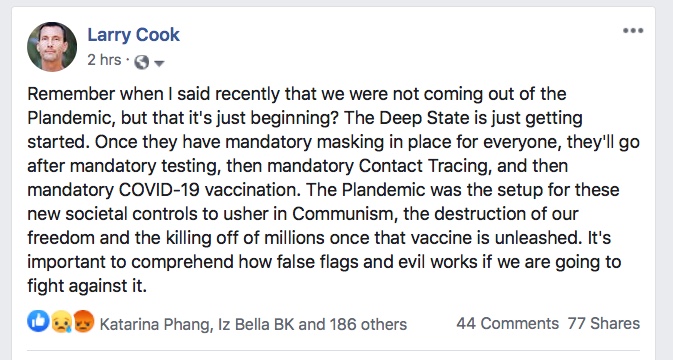The image size is (673, 360).
Task: Open the Larry Cook profile name link
Action: [133, 35]
